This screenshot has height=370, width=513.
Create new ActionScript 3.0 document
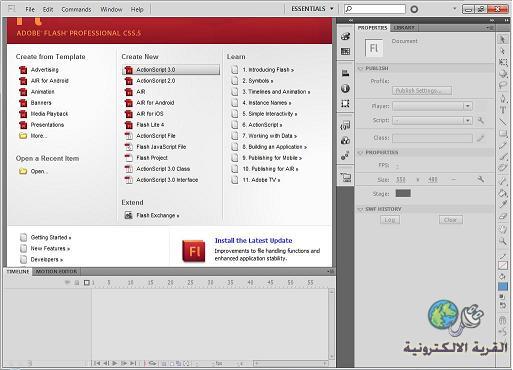pos(171,70)
